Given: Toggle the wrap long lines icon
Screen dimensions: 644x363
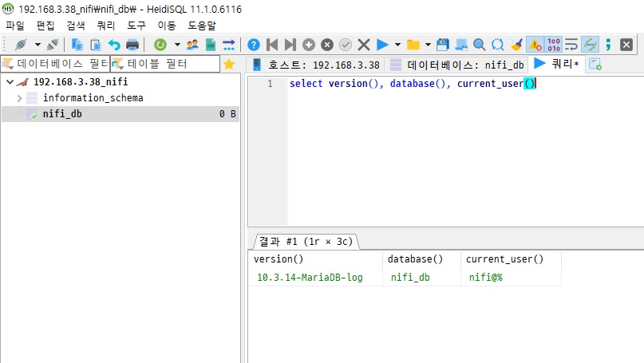Looking at the screenshot, I should point(571,45).
